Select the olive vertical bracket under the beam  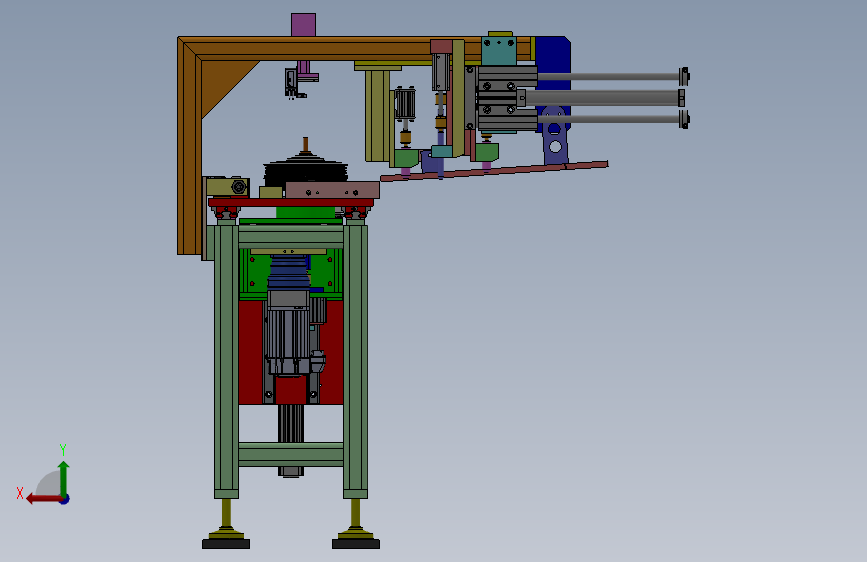tap(378, 115)
